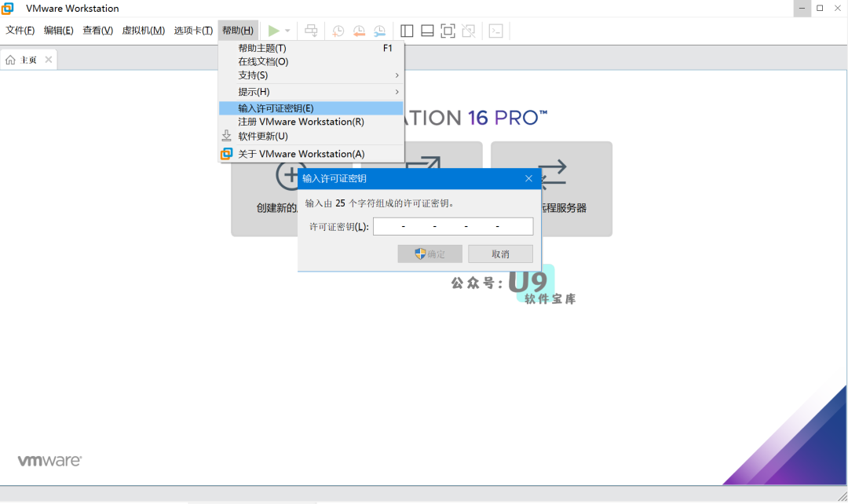Click the window resize grip corner
The width and height of the screenshot is (848, 504).
pos(842,496)
